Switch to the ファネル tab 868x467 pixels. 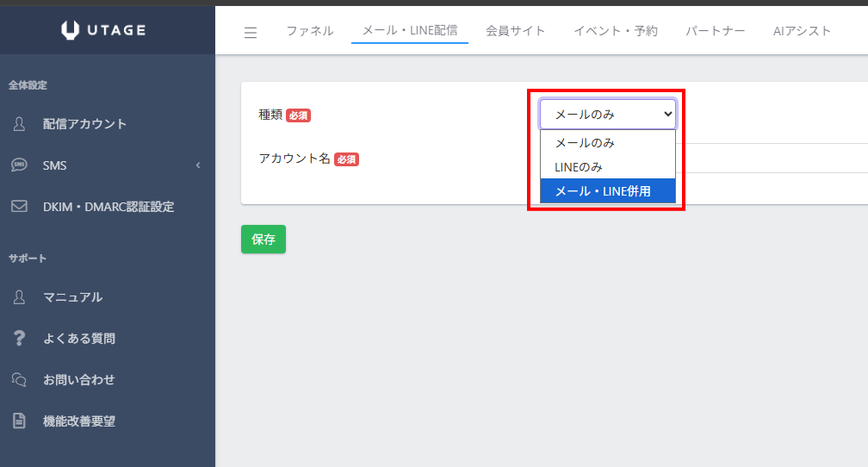click(310, 31)
